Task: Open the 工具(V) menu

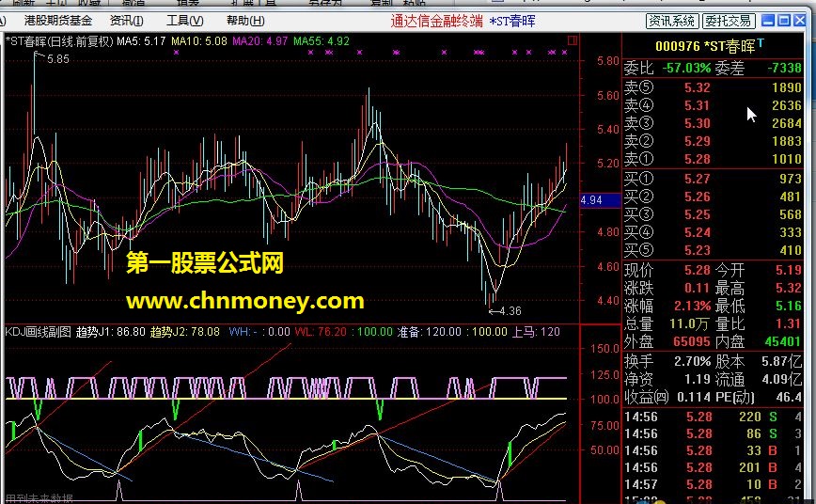Action: (x=185, y=21)
